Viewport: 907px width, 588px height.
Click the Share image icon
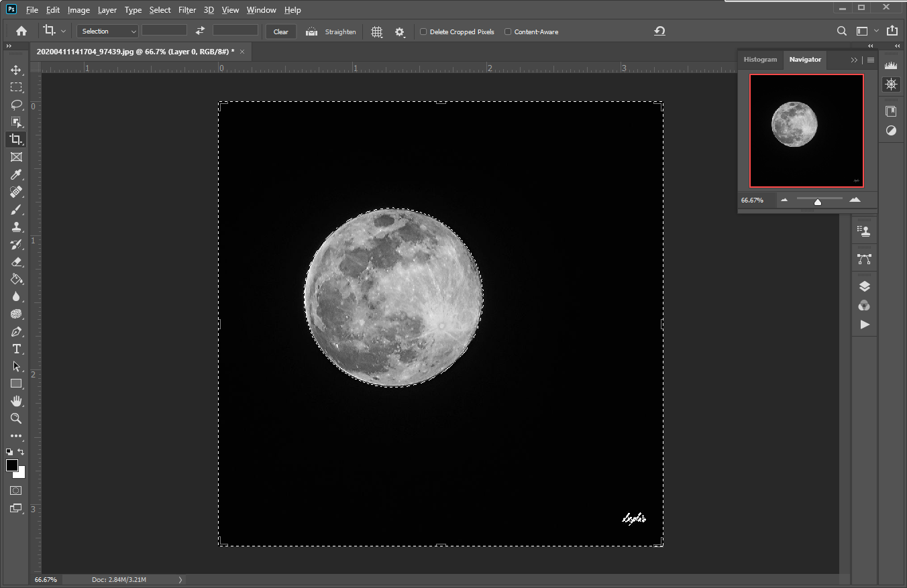(x=892, y=31)
